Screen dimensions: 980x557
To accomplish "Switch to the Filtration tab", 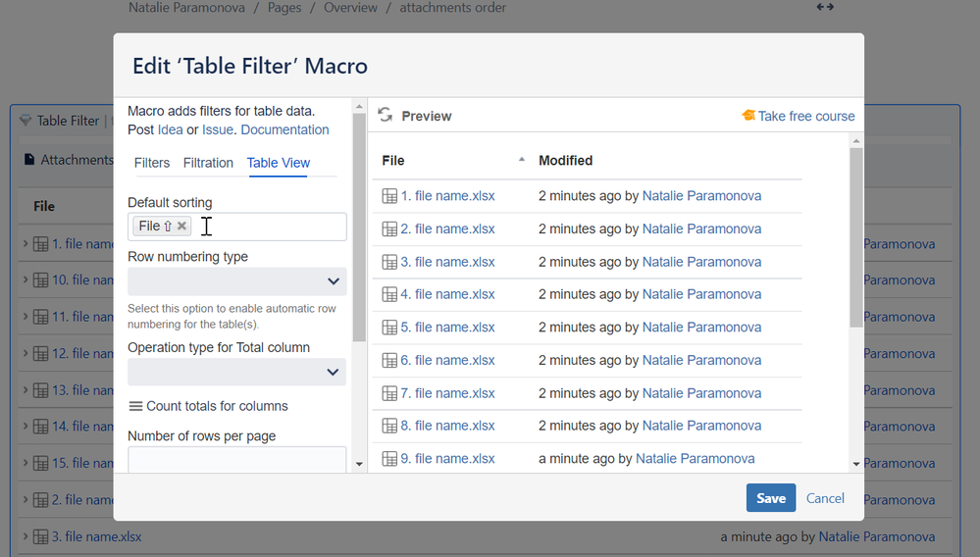I will [208, 163].
